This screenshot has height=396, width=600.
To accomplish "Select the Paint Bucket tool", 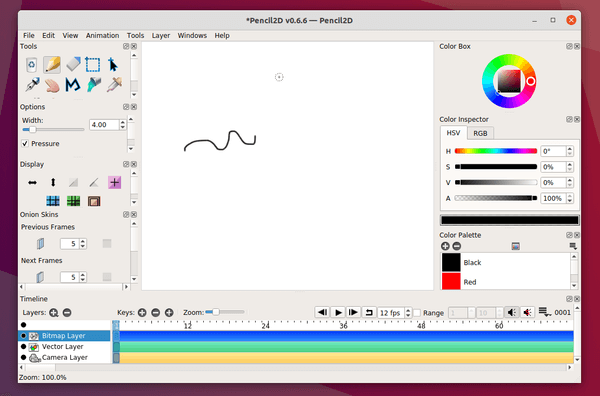I will pos(94,85).
